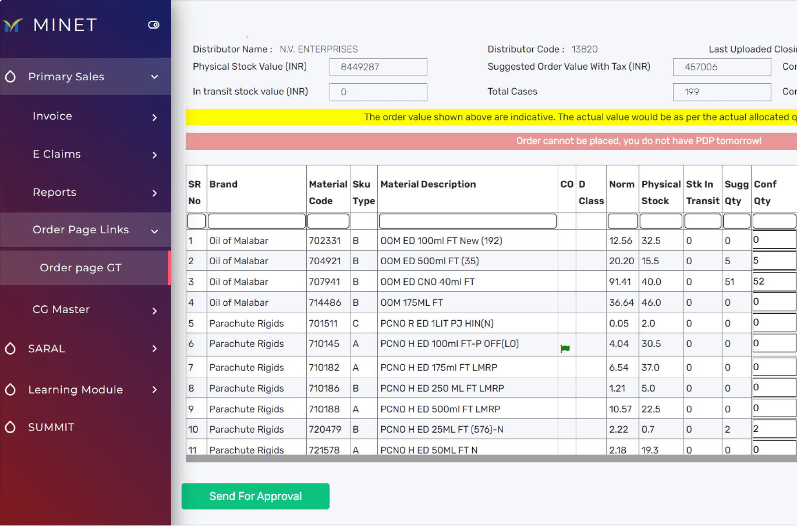Expand the Invoice chevron arrow
The height and width of the screenshot is (532, 797).
[154, 117]
